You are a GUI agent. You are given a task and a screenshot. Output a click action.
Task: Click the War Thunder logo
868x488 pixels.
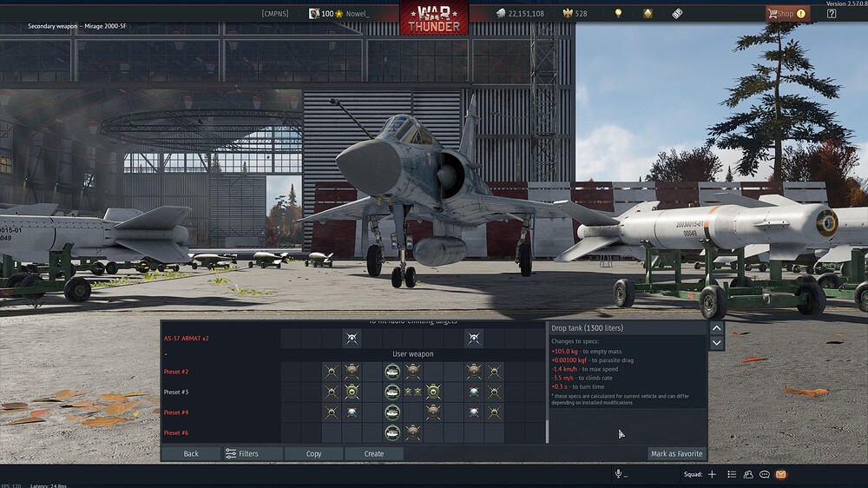click(434, 17)
